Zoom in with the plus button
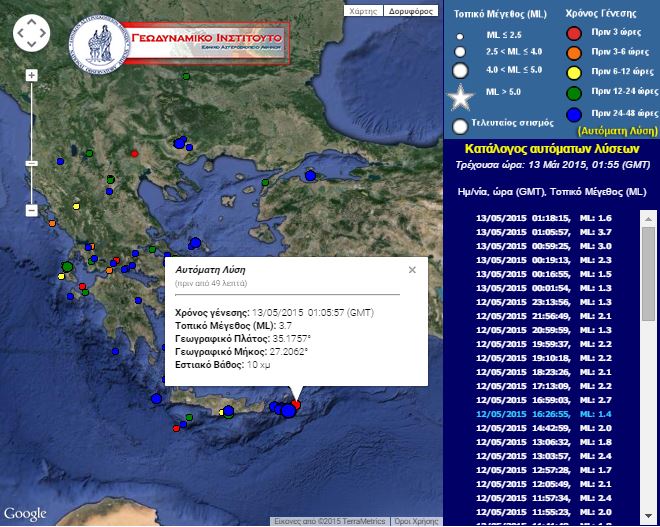 [x=32, y=75]
